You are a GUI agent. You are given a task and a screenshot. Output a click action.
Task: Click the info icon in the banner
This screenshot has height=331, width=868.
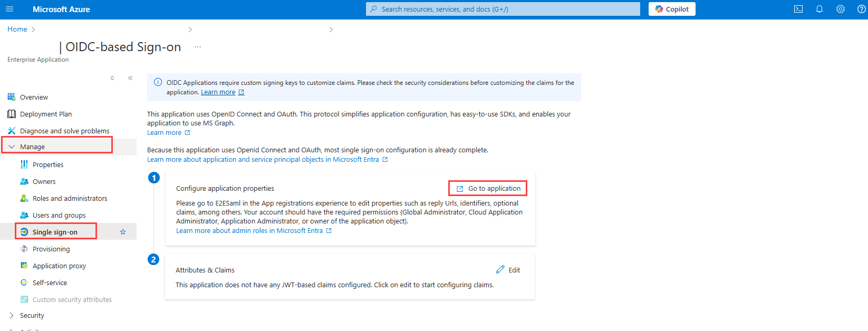click(158, 82)
